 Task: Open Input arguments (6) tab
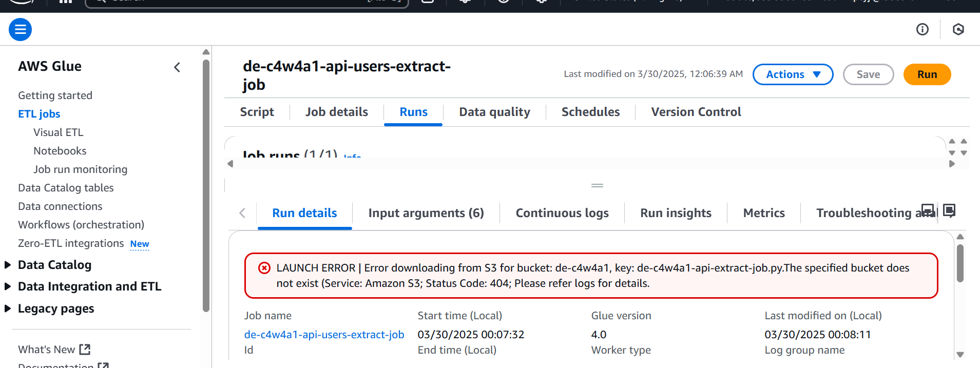click(426, 213)
